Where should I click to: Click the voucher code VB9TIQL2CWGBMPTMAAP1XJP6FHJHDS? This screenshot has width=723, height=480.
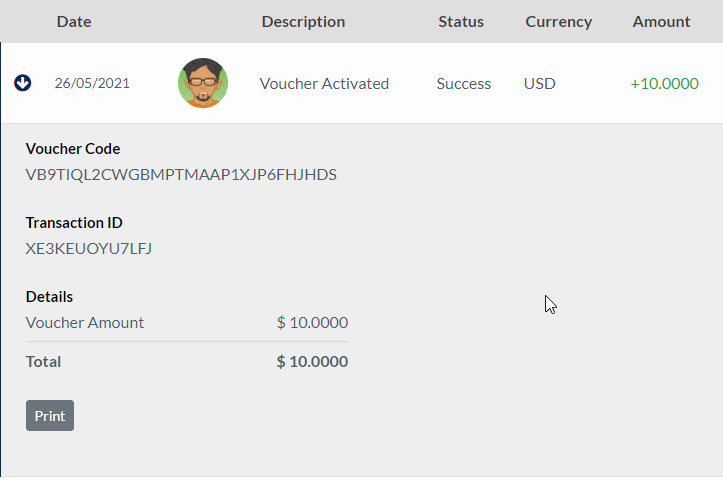point(181,175)
